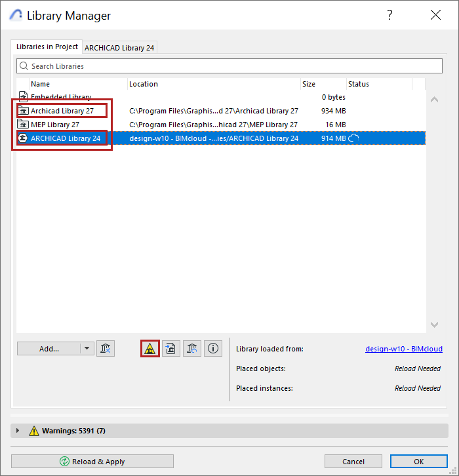Click the embed library file icon
Viewport: 459px width, 476px height.
tap(171, 349)
